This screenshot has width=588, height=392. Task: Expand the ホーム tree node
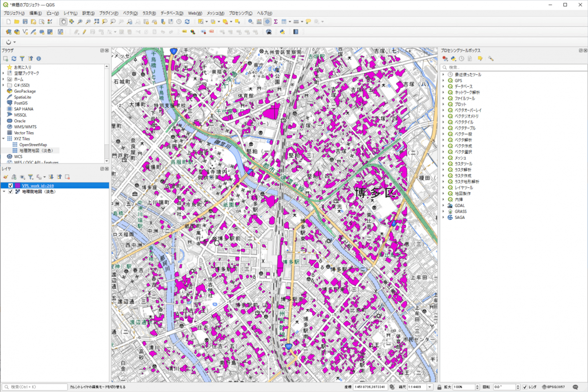(3, 79)
